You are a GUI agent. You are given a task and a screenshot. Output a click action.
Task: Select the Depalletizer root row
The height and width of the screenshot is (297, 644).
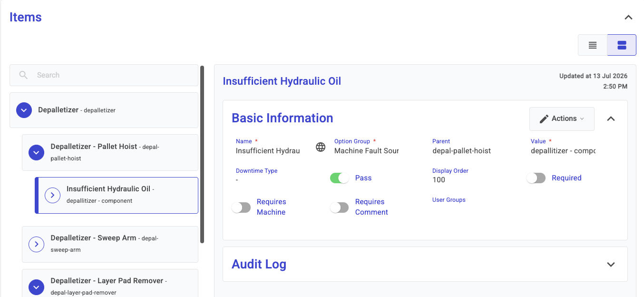tap(104, 110)
